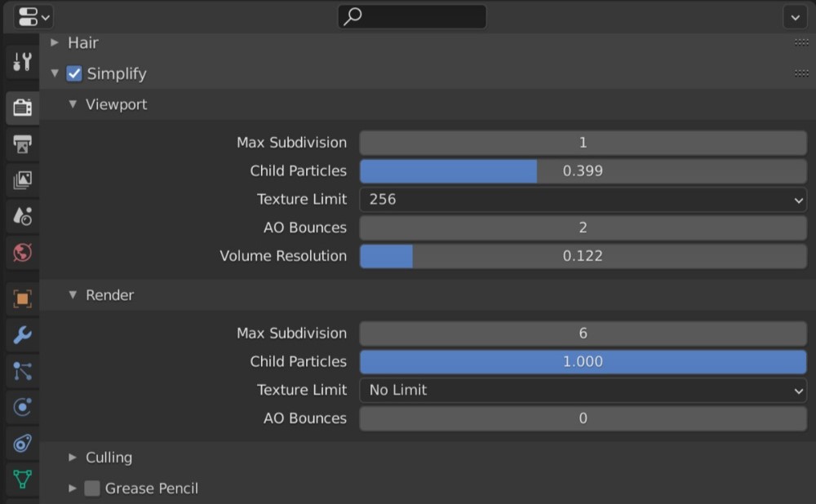Click the properties search field
Viewport: 816px width, 504px height.
pyautogui.click(x=412, y=16)
